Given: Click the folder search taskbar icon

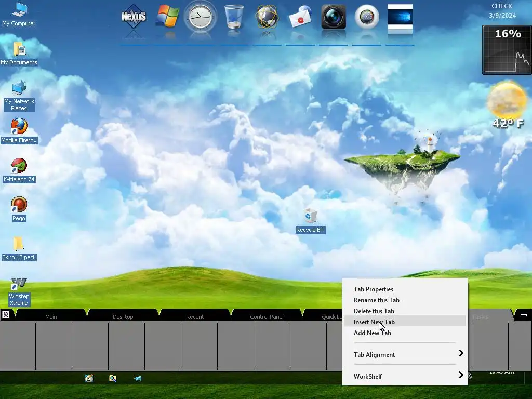Looking at the screenshot, I should [113, 378].
